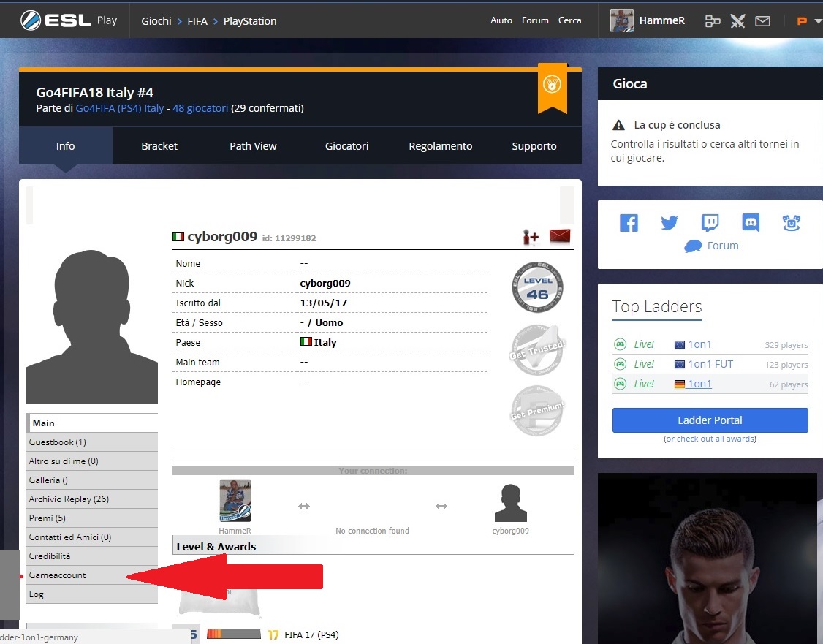Click gamepad icon for 1on1 FUT ladder

621,364
